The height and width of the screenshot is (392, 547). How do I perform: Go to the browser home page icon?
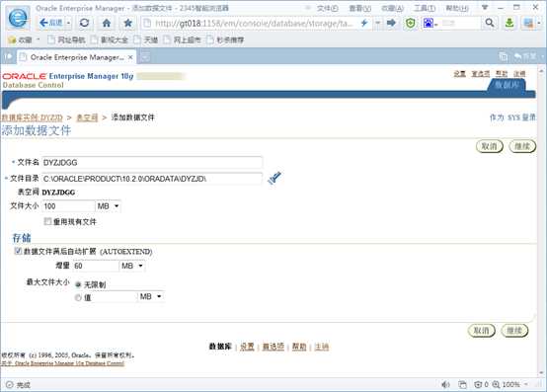pyautogui.click(x=107, y=23)
